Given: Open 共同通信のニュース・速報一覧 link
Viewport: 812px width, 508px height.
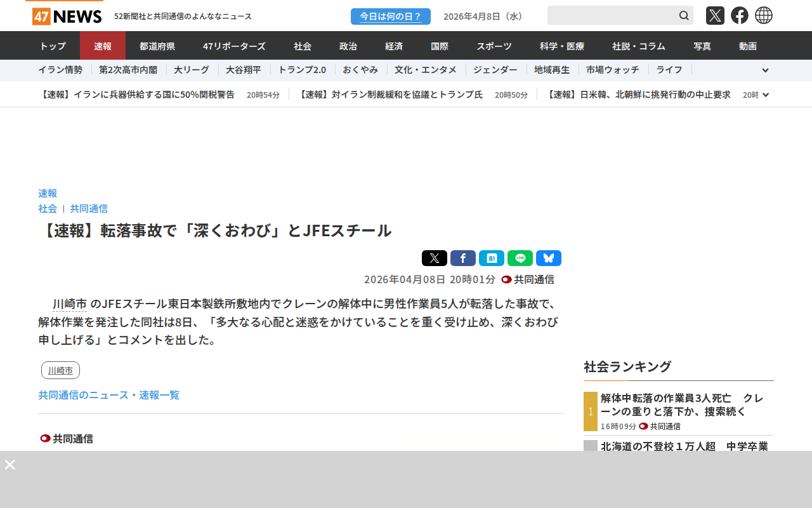Looking at the screenshot, I should [x=109, y=395].
